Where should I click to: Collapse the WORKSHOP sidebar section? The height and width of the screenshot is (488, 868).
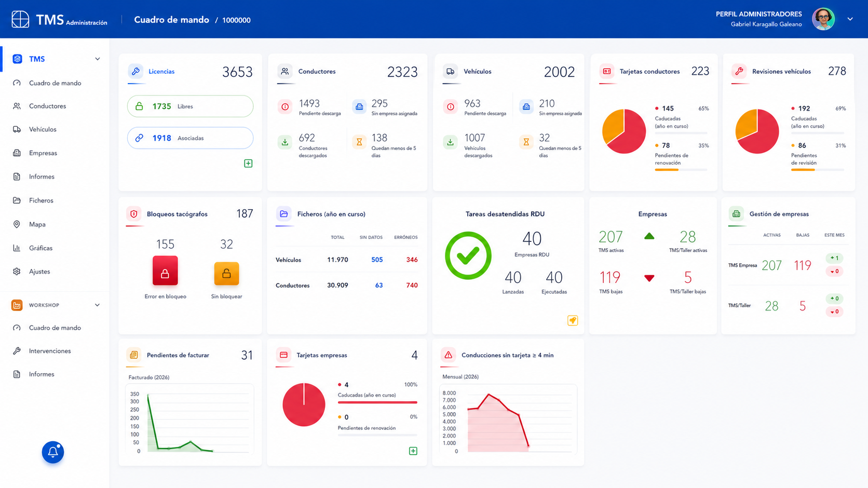(98, 305)
